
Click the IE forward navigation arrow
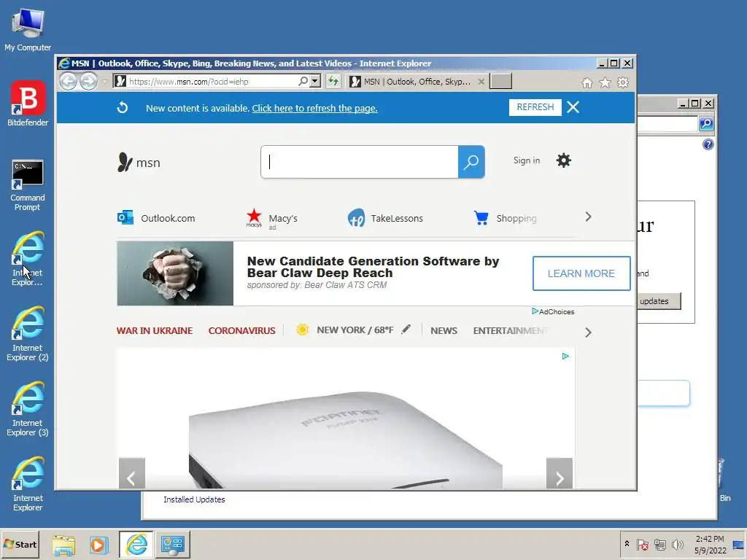pos(88,82)
